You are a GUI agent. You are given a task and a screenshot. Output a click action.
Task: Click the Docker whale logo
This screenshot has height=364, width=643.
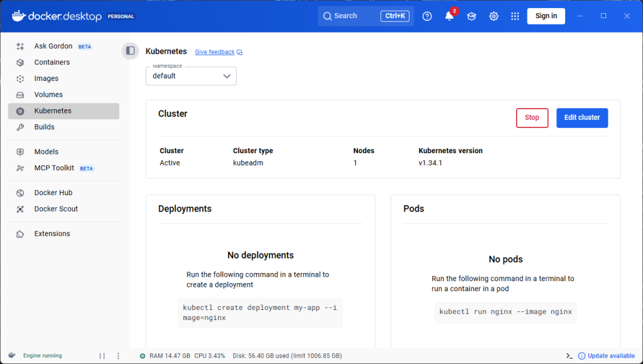(19, 16)
